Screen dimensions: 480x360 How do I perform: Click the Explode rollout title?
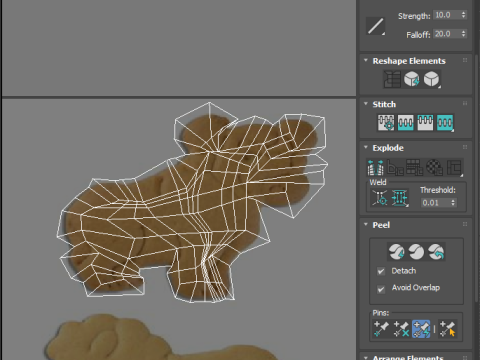388,148
